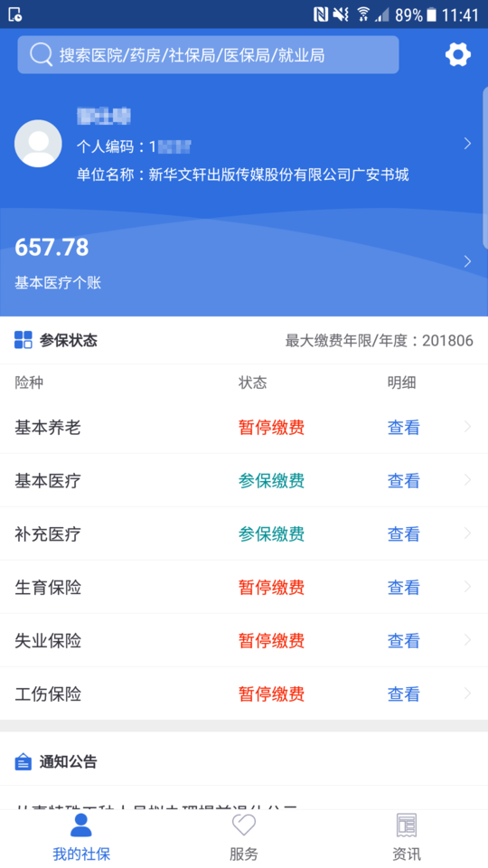The height and width of the screenshot is (868, 488).
Task: Switch to the 我的社保 tab label
Action: point(81,853)
